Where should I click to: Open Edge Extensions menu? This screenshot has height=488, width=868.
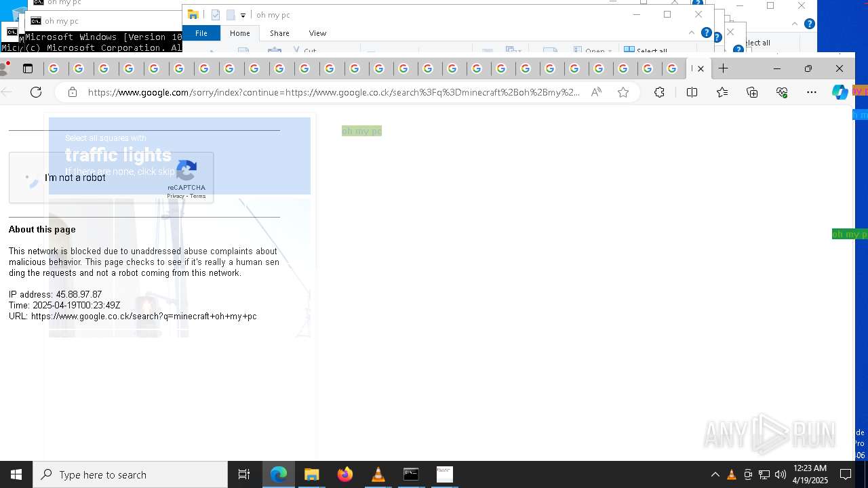(659, 92)
